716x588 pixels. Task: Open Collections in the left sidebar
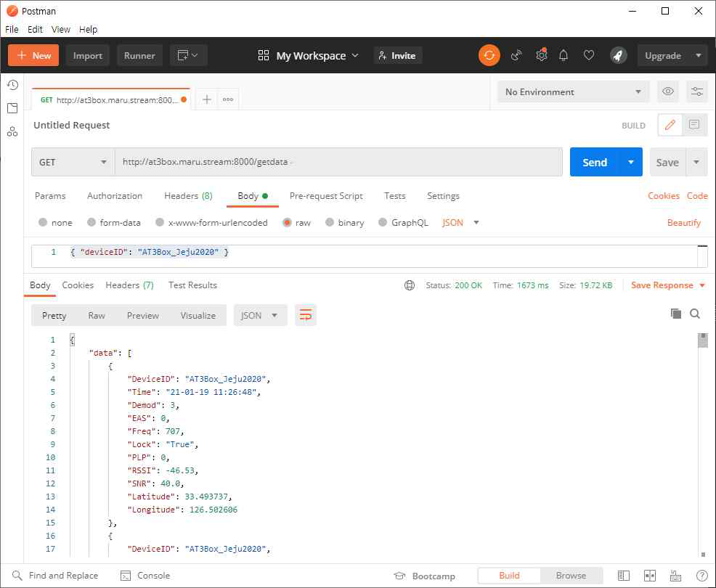tap(12, 108)
